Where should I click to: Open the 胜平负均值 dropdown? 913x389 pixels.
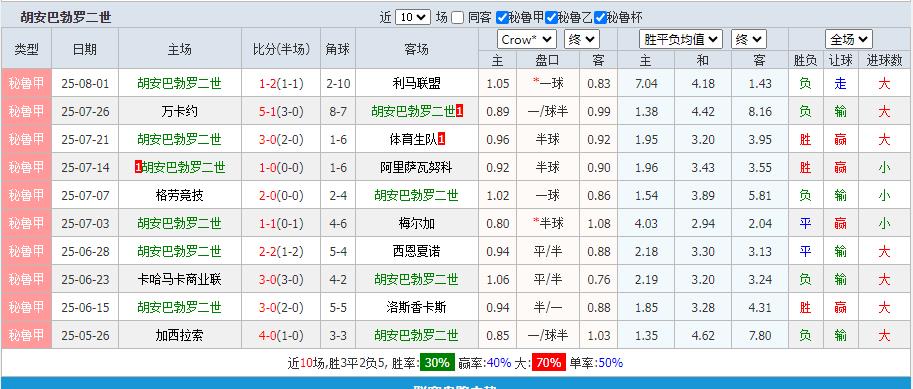click(x=681, y=40)
